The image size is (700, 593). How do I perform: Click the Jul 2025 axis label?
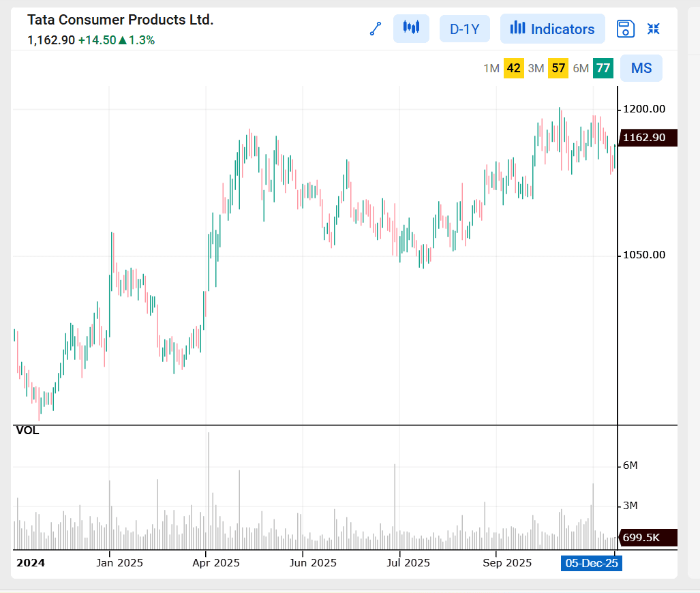point(408,562)
